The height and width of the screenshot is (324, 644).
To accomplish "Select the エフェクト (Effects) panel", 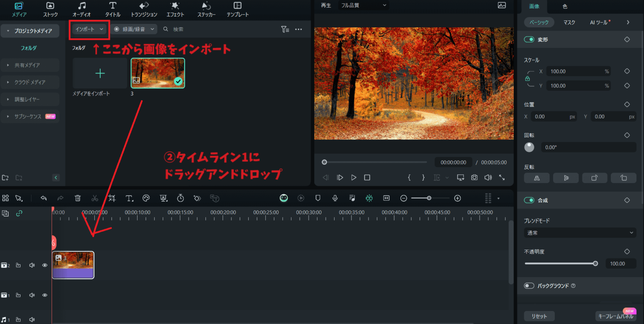I will coord(175,9).
